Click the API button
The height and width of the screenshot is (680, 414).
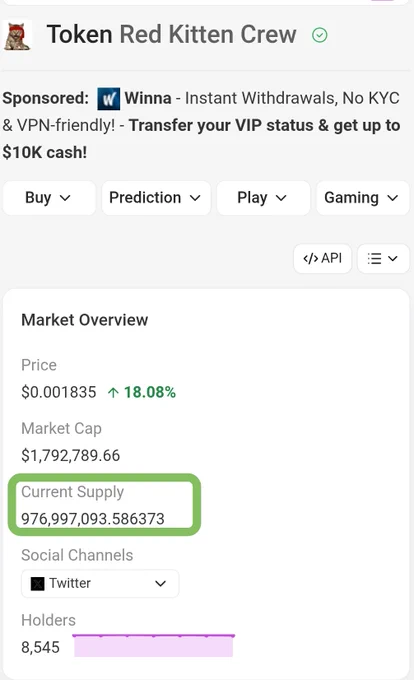pyautogui.click(x=323, y=259)
